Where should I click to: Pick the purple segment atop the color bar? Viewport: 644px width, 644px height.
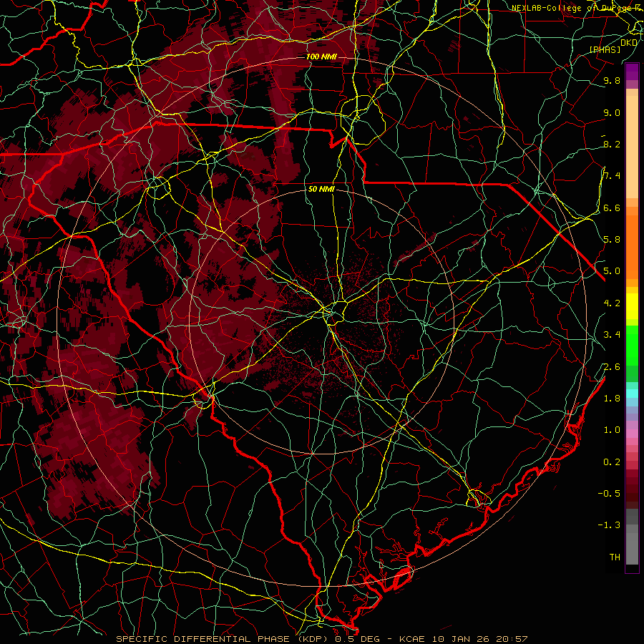(x=632, y=72)
